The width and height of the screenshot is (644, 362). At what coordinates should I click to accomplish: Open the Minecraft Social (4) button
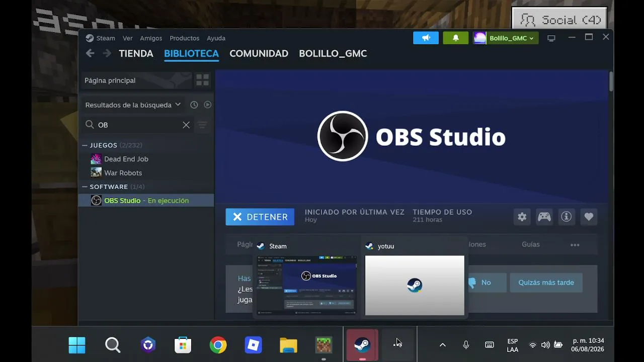click(559, 20)
